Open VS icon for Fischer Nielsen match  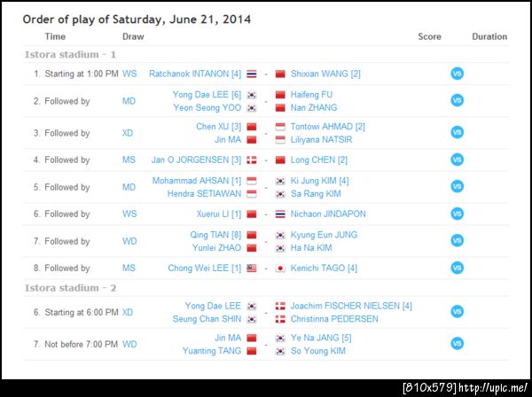[457, 311]
